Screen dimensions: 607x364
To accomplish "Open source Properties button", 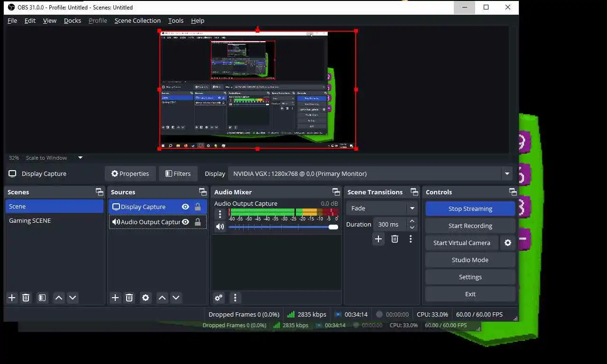I will click(x=130, y=173).
